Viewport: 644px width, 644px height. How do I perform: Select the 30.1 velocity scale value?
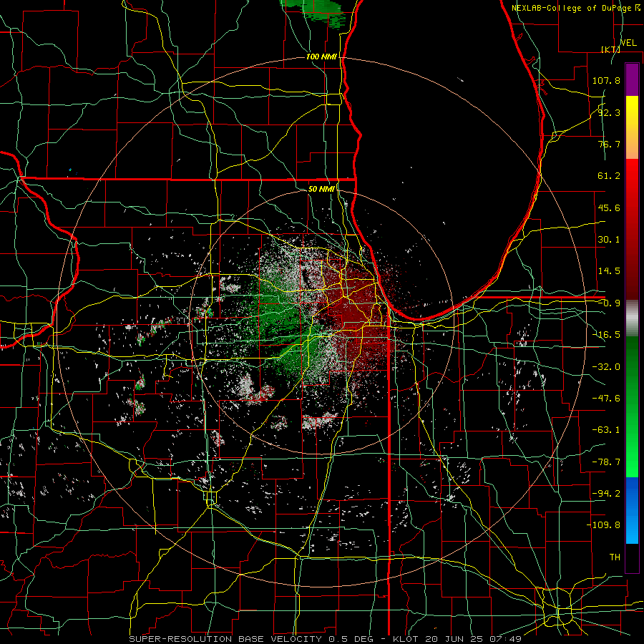click(x=609, y=240)
